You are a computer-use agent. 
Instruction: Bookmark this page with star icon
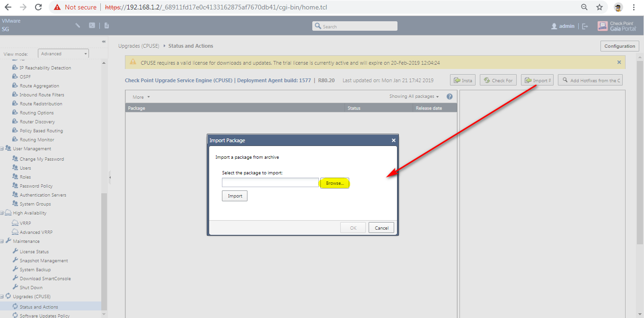pos(599,7)
